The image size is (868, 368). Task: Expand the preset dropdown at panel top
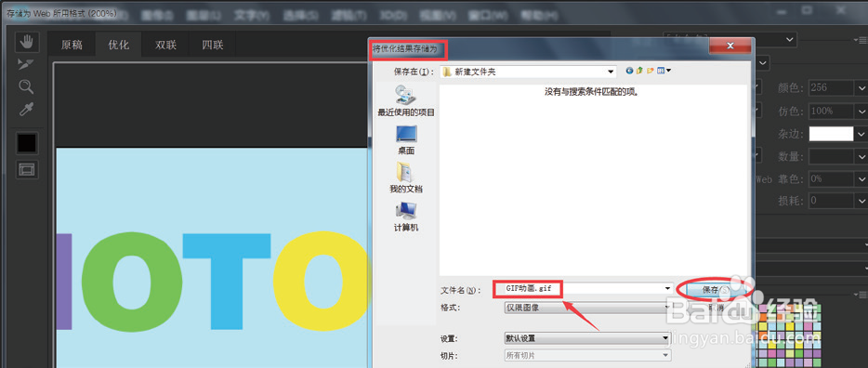coord(791,40)
